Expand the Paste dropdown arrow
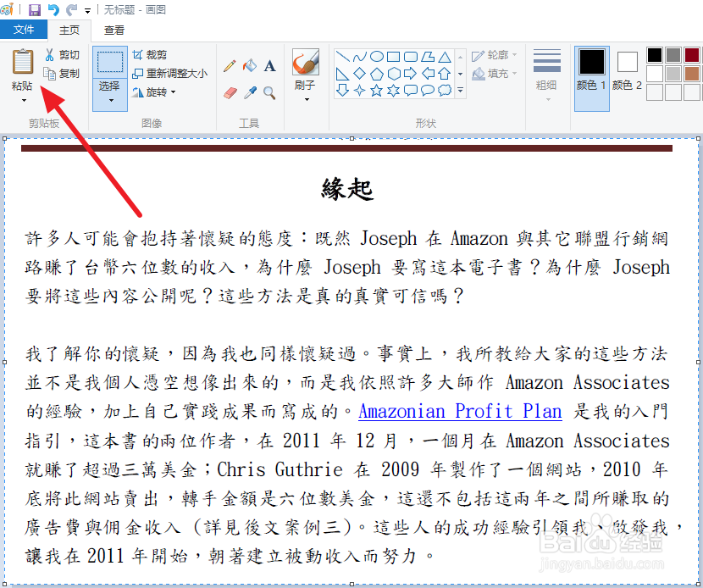 point(24,101)
